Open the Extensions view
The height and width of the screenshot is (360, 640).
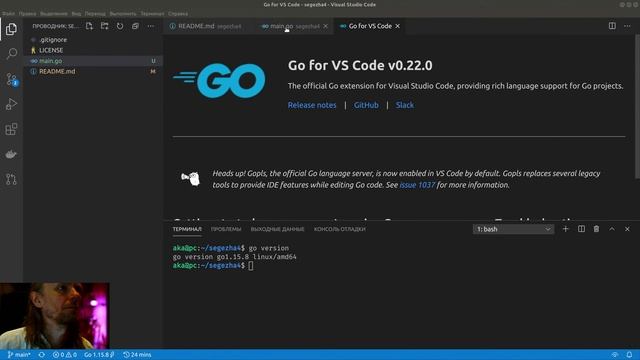click(x=11, y=129)
